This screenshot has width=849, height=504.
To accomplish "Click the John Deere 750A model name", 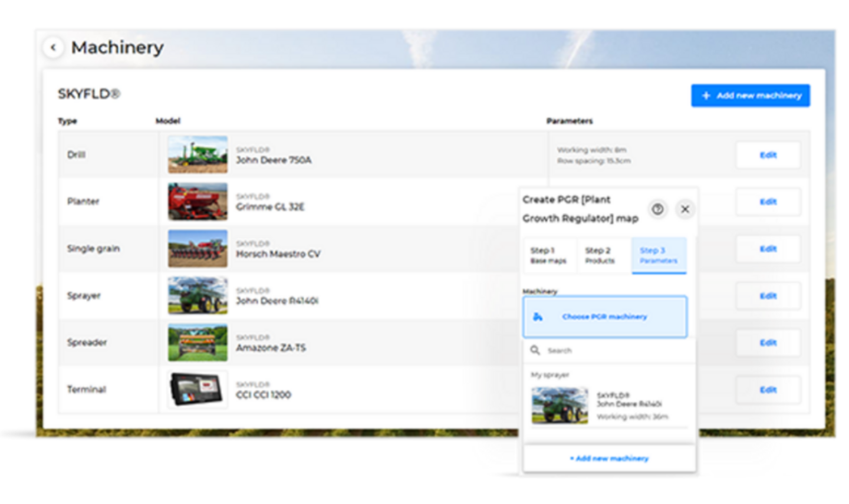I will 274,160.
